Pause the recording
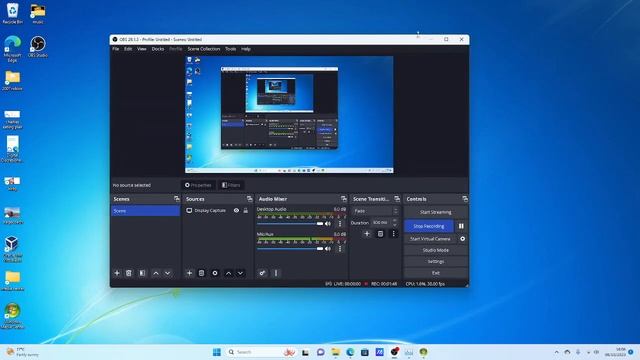 (461, 226)
